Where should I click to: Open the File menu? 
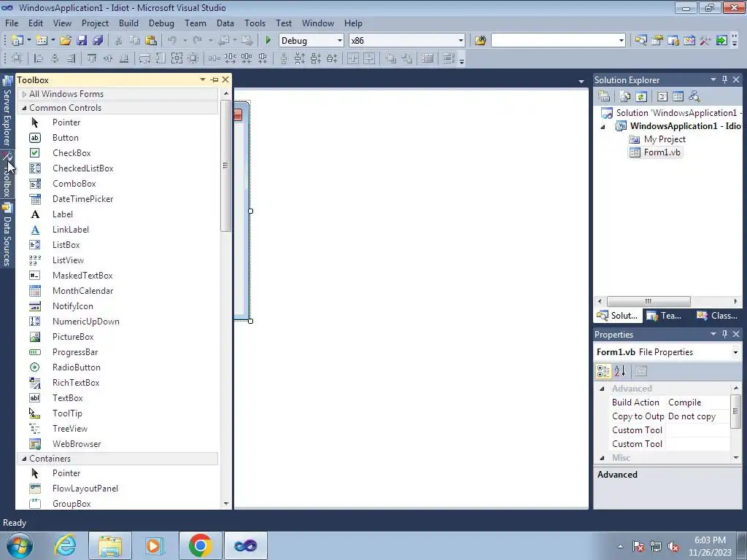click(x=12, y=23)
